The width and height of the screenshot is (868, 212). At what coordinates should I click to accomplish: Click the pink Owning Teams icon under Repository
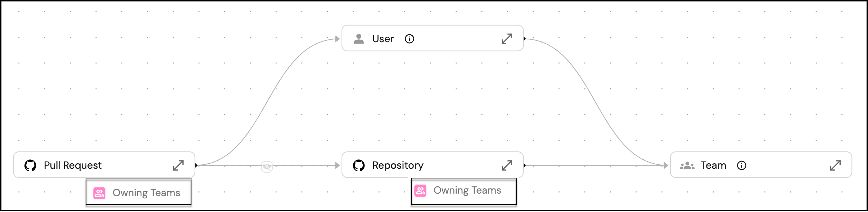click(420, 190)
